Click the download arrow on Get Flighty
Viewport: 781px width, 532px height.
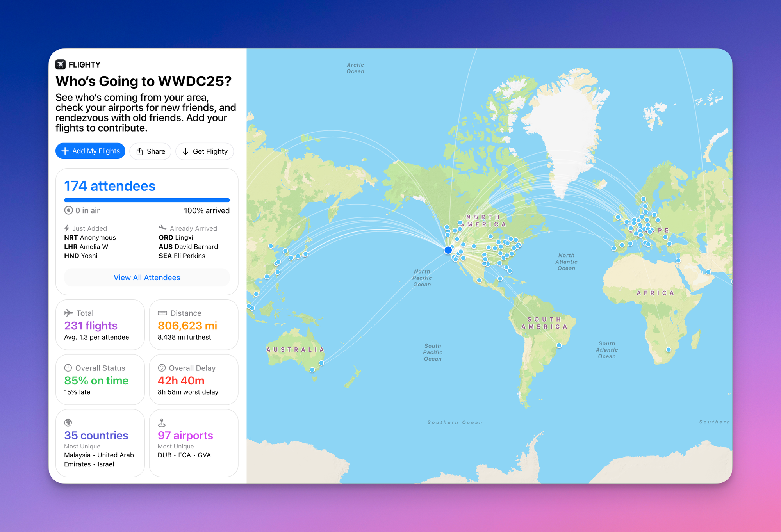(x=186, y=151)
